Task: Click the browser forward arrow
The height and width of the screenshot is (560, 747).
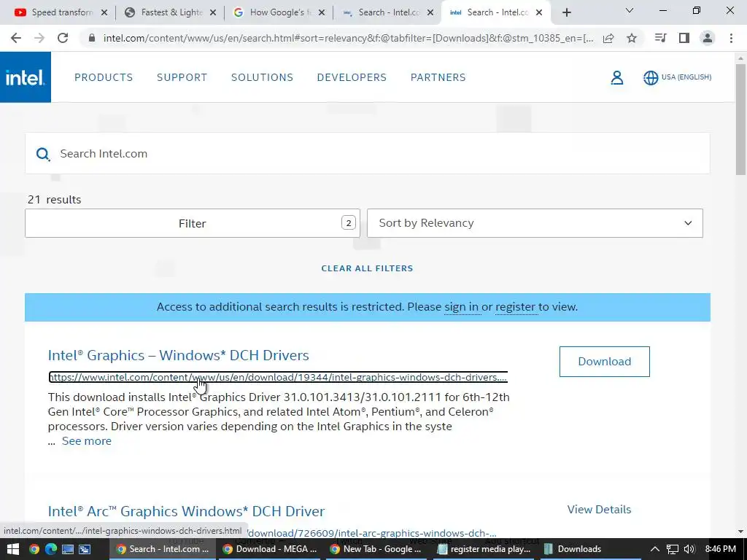Action: [39, 38]
